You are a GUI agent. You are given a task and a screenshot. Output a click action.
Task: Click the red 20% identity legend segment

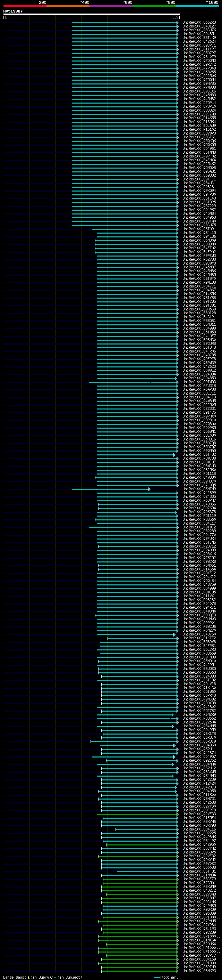coord(25,7)
